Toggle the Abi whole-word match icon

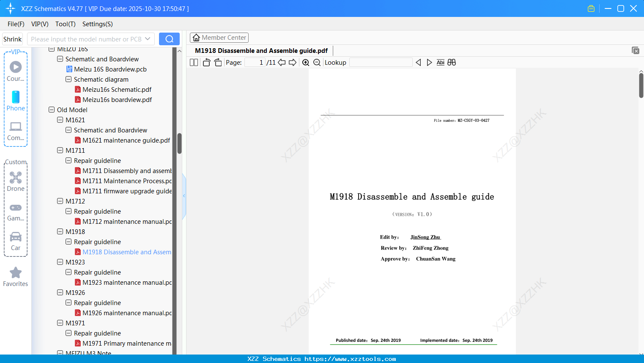coord(440,63)
